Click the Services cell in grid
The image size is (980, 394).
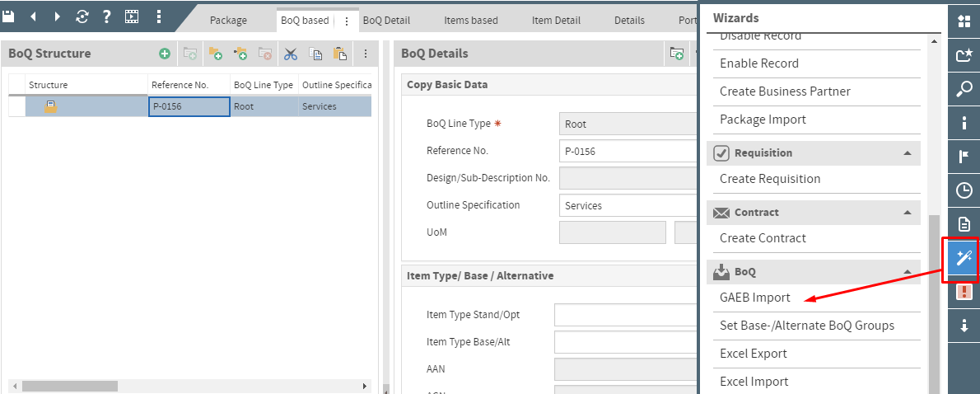click(x=335, y=106)
